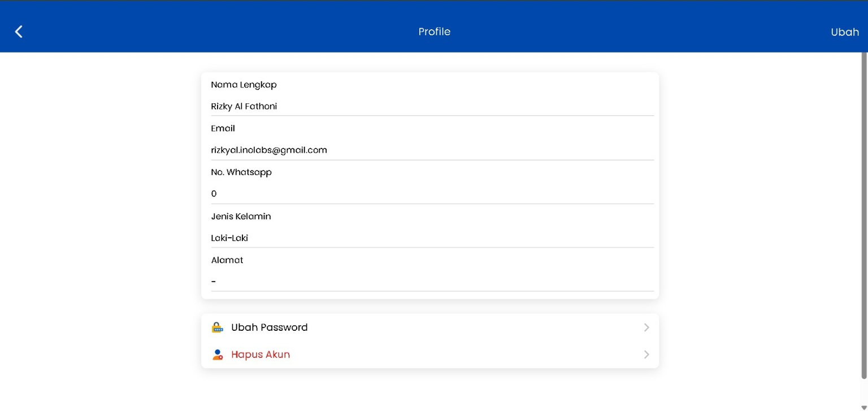
Task: Click the Alamat label
Action: point(227,260)
